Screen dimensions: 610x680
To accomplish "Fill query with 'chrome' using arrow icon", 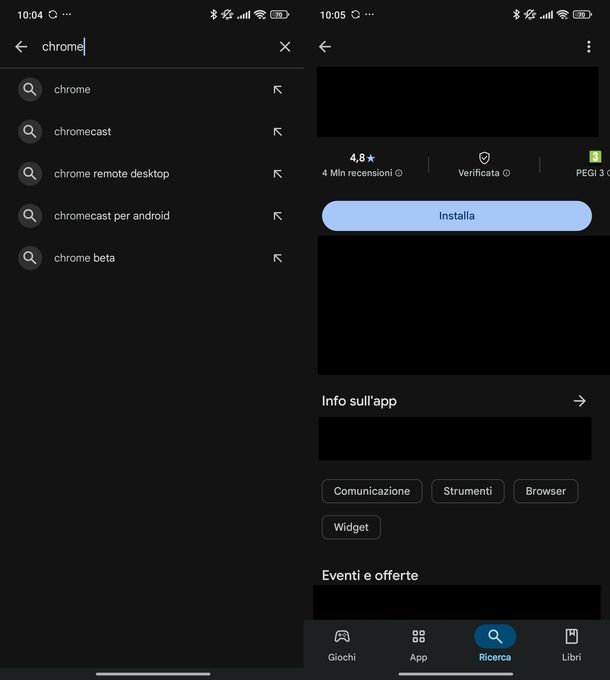I will point(277,90).
